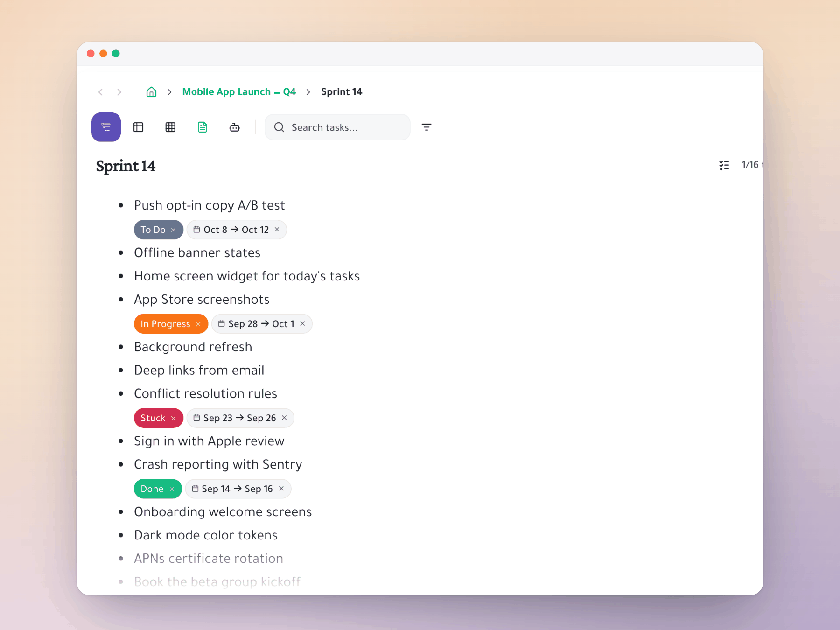Select Home screen widget for today's tasks

coord(247,276)
